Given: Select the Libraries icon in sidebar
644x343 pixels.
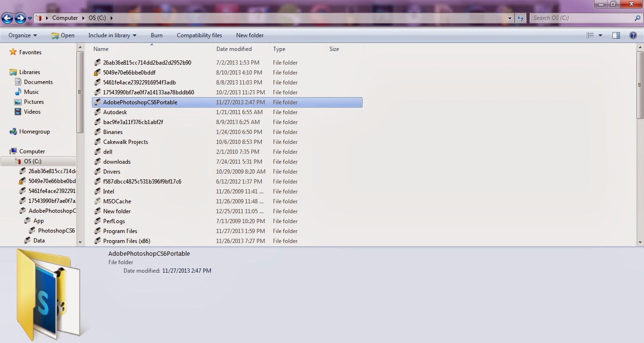Looking at the screenshot, I should pos(13,72).
